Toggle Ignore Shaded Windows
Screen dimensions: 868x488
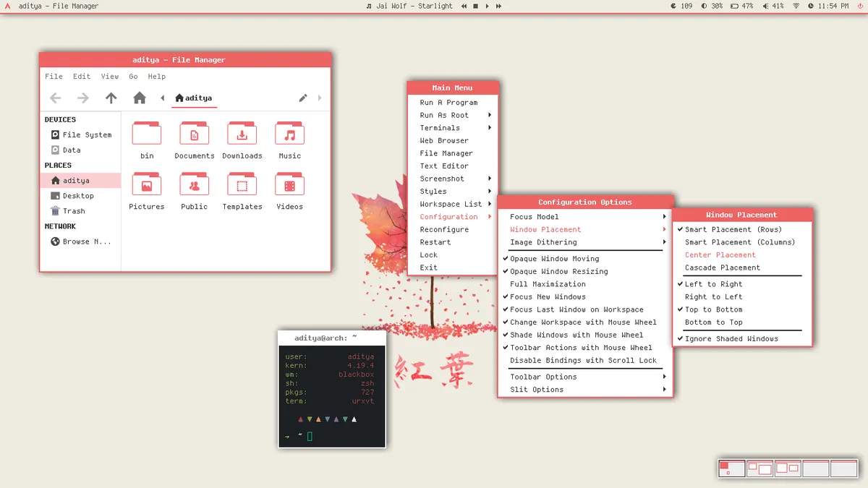coord(731,338)
